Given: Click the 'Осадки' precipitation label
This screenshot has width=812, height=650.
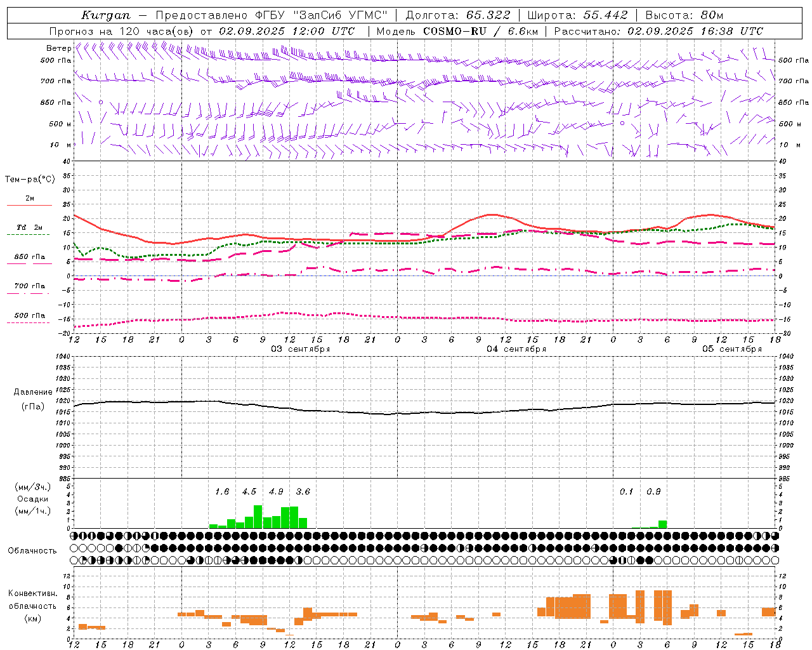Looking at the screenshot, I should 32,499.
